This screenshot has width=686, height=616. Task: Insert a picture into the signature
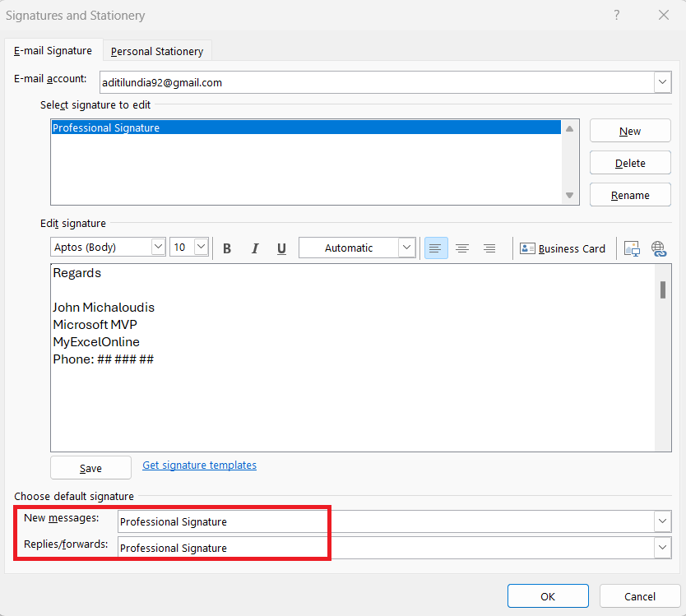point(632,248)
